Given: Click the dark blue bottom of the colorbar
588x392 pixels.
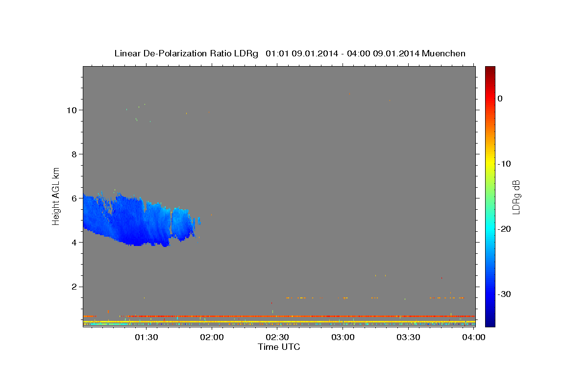Looking at the screenshot, I should point(490,321).
